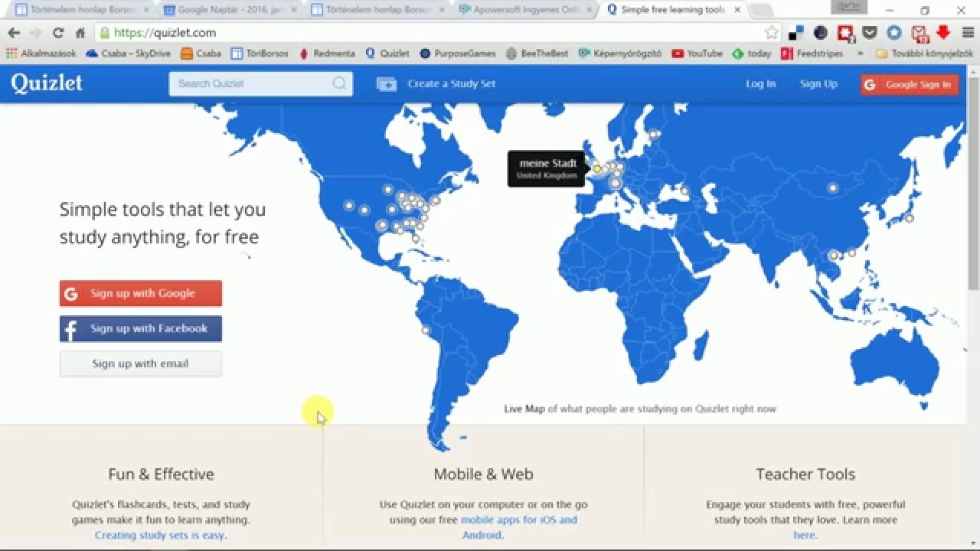Open the Chrome hamburger menu
The image size is (980, 551).
[967, 33]
